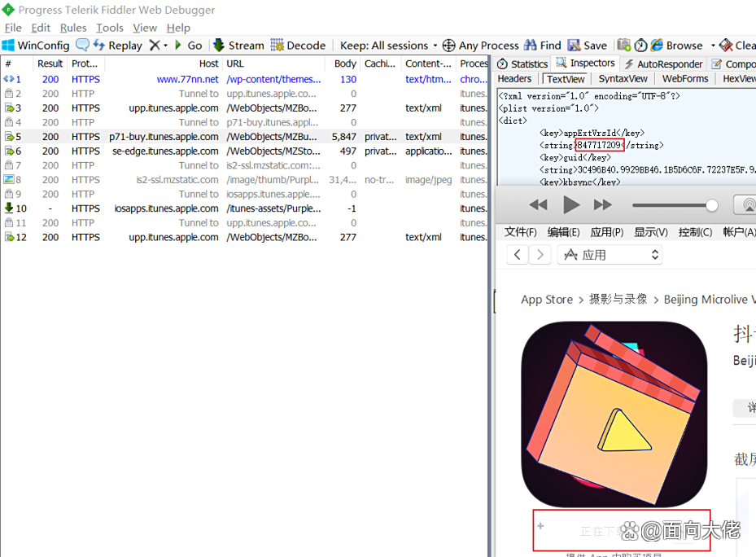Image resolution: width=756 pixels, height=557 pixels.
Task: Open WinConfig tool in toolbar
Action: 36,46
